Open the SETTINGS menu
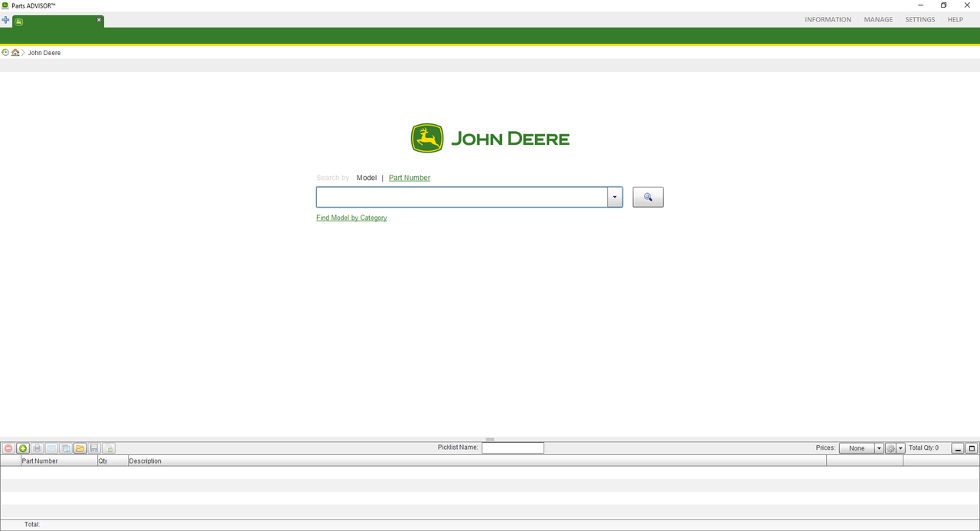The height and width of the screenshot is (531, 980). click(x=920, y=20)
